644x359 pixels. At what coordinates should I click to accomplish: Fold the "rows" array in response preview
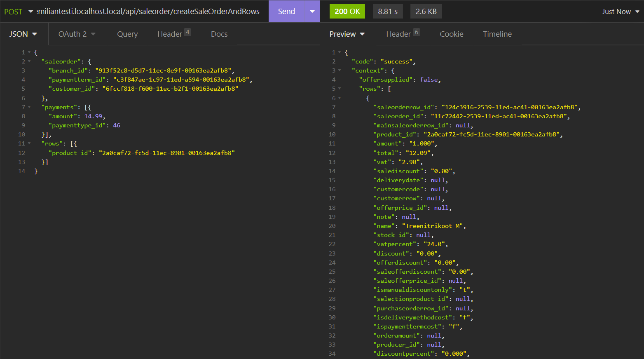pyautogui.click(x=340, y=89)
